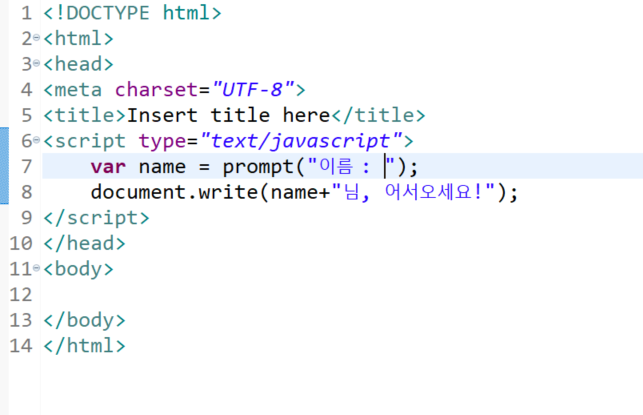Click the 'Insert title here' title text
This screenshot has width=643, height=415.
click(228, 115)
